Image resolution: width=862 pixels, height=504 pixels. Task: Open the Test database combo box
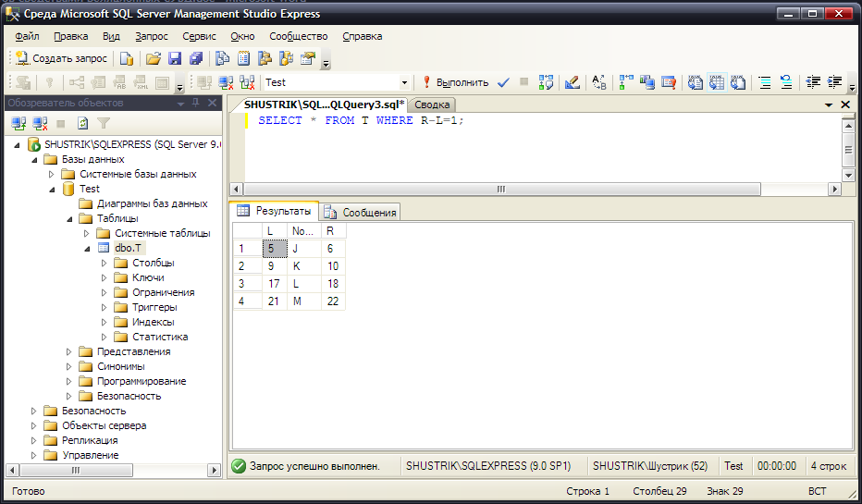coord(337,82)
